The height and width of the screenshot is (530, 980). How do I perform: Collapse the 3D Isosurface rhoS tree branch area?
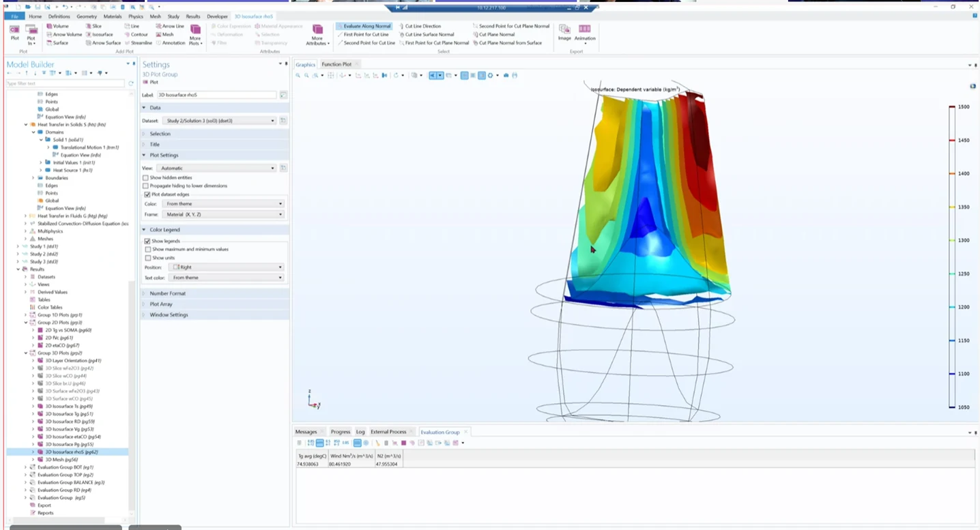click(x=32, y=452)
